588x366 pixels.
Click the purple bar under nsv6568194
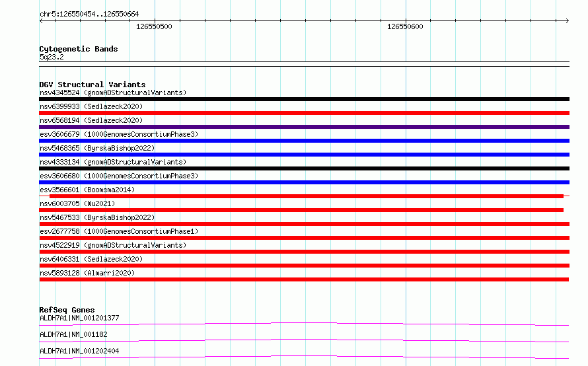point(304,127)
